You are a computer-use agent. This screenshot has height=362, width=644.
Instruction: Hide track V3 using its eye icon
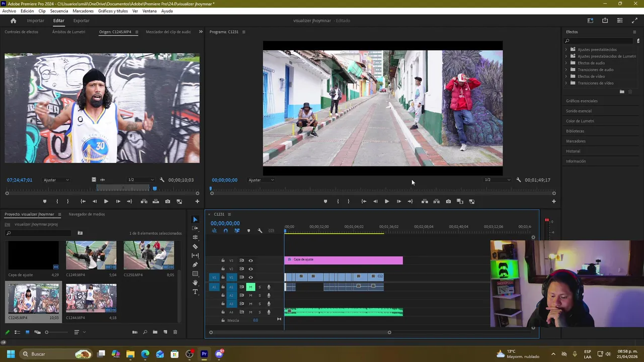tap(251, 260)
